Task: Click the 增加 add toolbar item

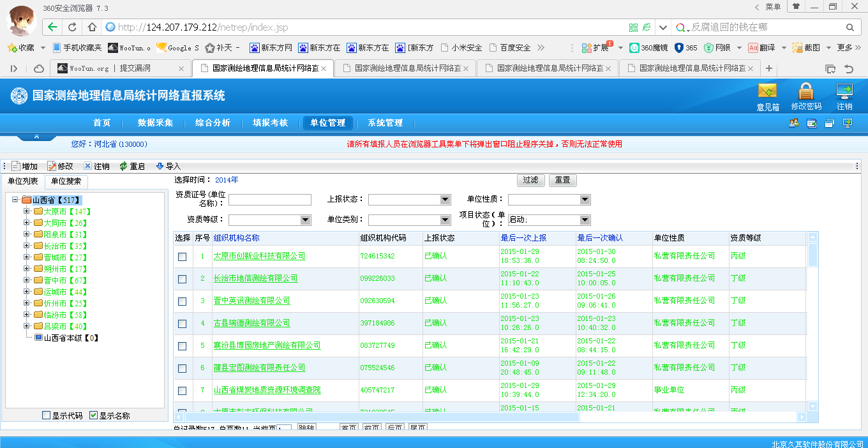Action: tap(24, 166)
